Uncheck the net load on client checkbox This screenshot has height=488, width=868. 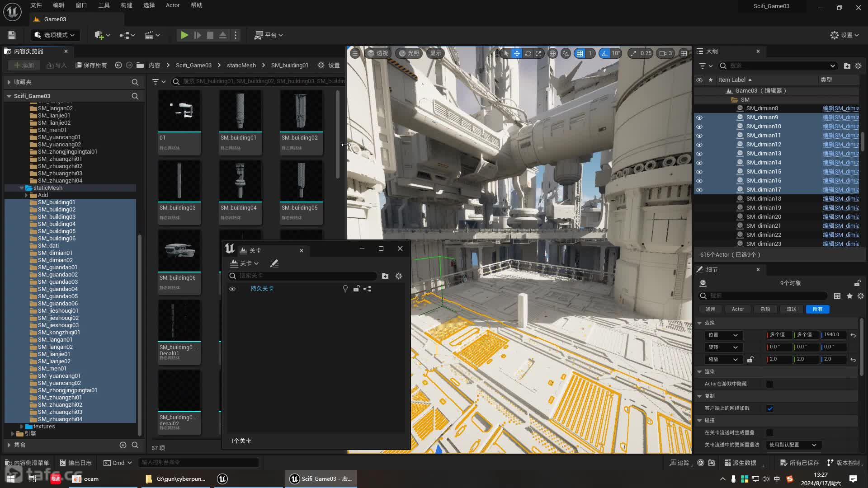pos(770,408)
